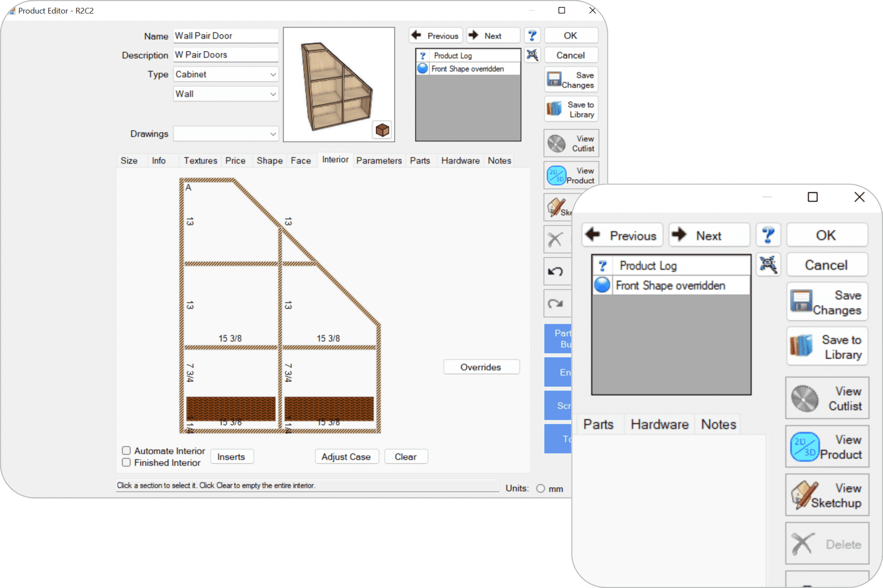
Task: Click View Sketchup button in zoomed panel
Action: pyautogui.click(x=827, y=495)
